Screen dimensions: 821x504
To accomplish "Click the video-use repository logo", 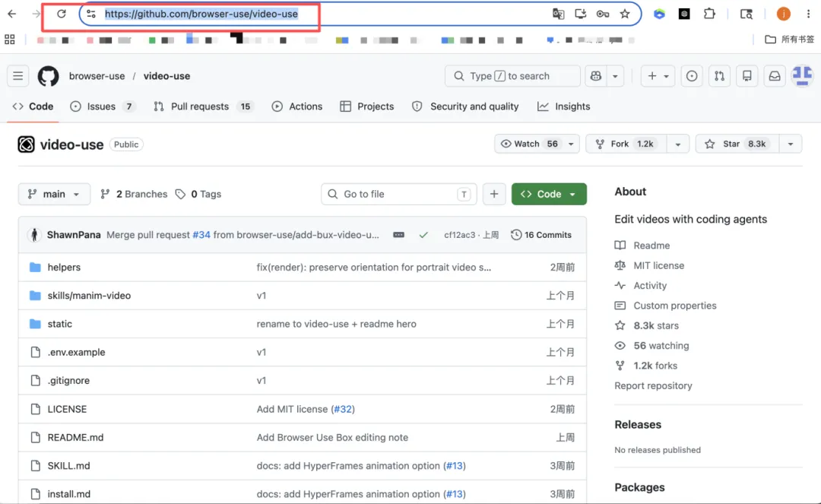I will click(x=26, y=144).
